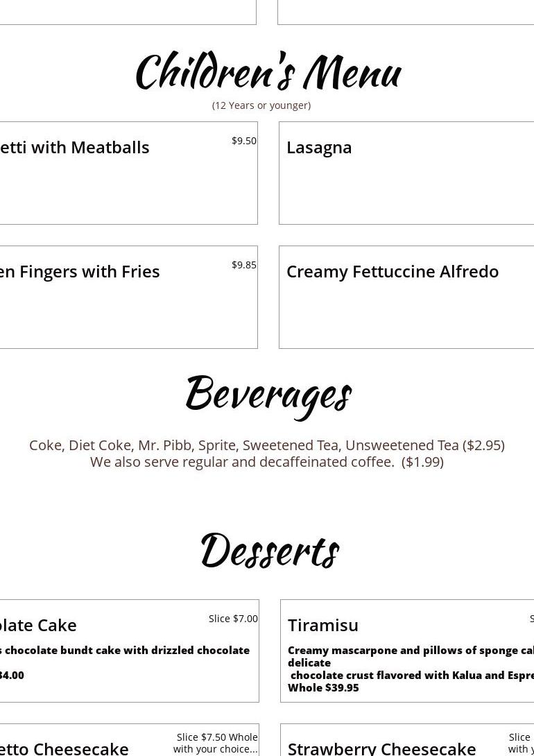Click the soft drinks list priced $2.95
Image resolution: width=534 pixels, height=756 pixels.
267,445
